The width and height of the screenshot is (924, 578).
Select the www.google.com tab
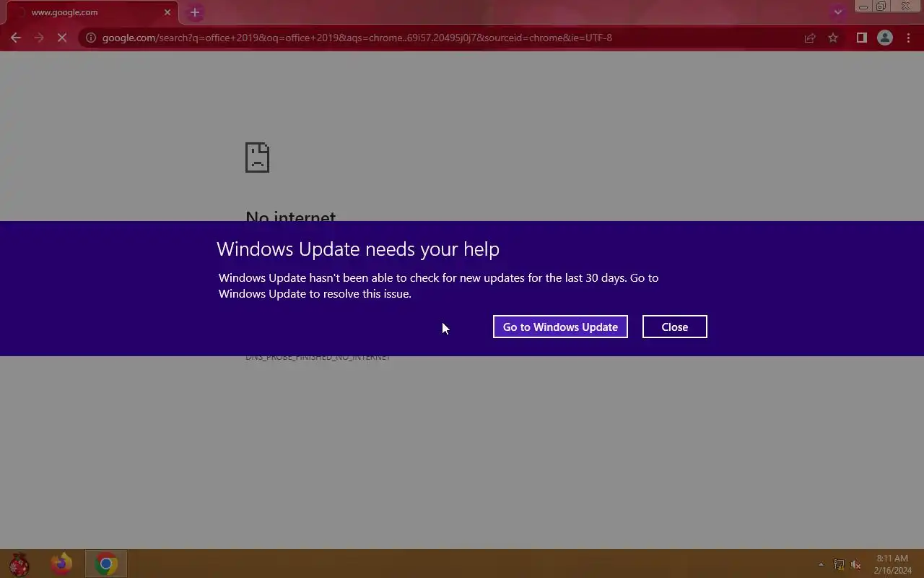(x=90, y=12)
